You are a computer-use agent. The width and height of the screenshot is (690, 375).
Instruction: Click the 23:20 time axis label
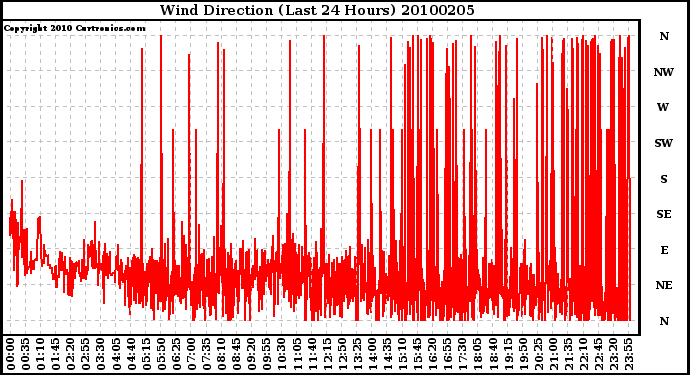point(613,355)
